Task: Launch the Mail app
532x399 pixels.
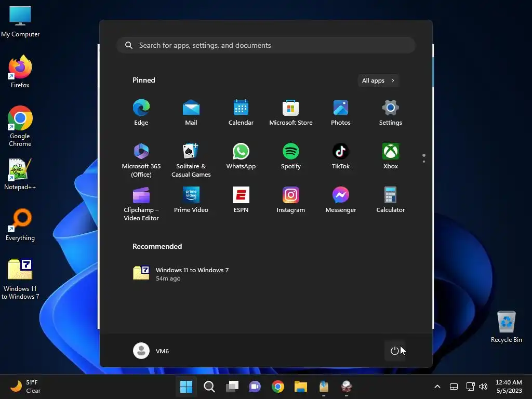Action: pyautogui.click(x=191, y=113)
